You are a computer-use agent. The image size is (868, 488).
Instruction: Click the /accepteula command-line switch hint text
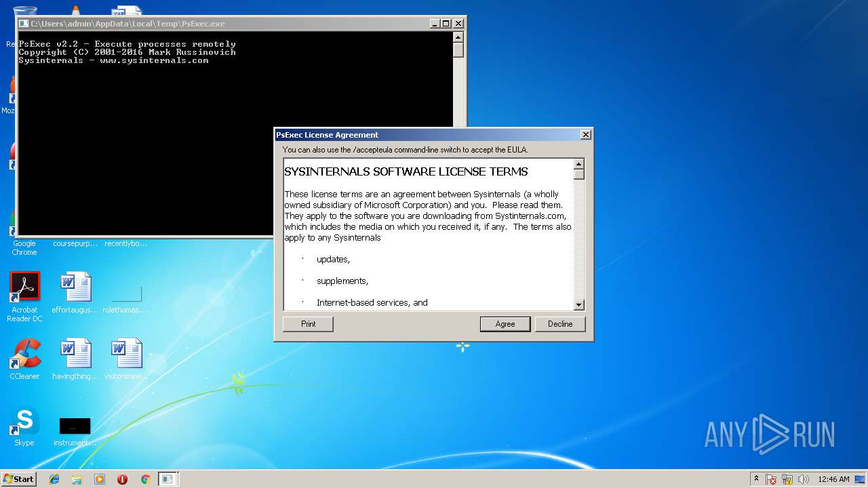click(405, 150)
